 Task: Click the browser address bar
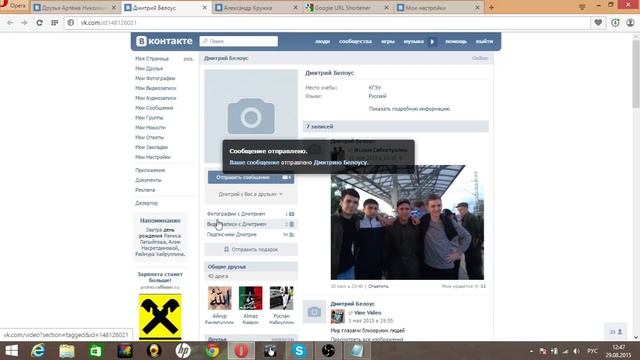pos(327,23)
